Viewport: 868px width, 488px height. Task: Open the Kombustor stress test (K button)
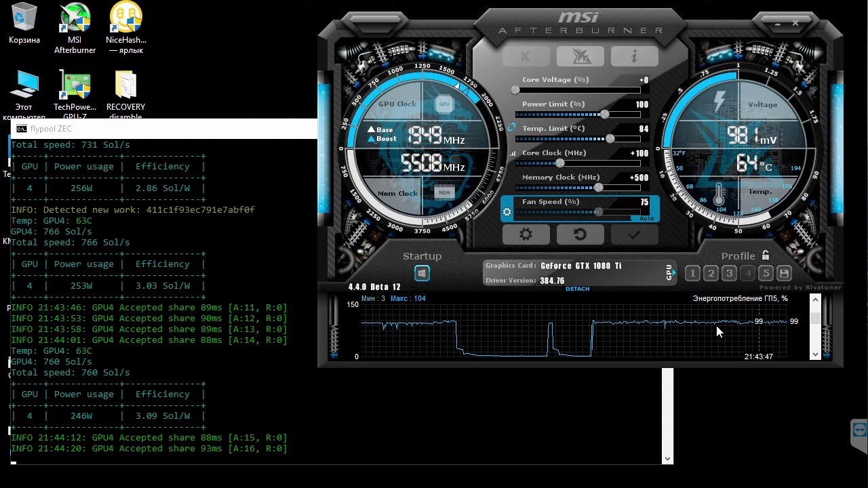click(526, 56)
